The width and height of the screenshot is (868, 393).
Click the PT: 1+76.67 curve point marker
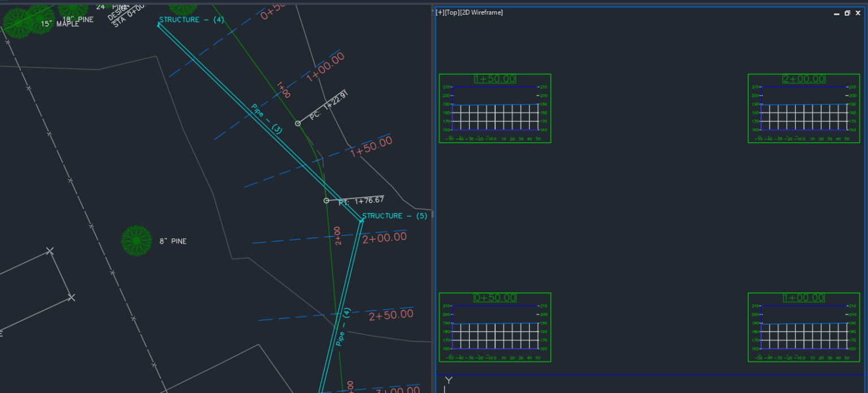[326, 200]
